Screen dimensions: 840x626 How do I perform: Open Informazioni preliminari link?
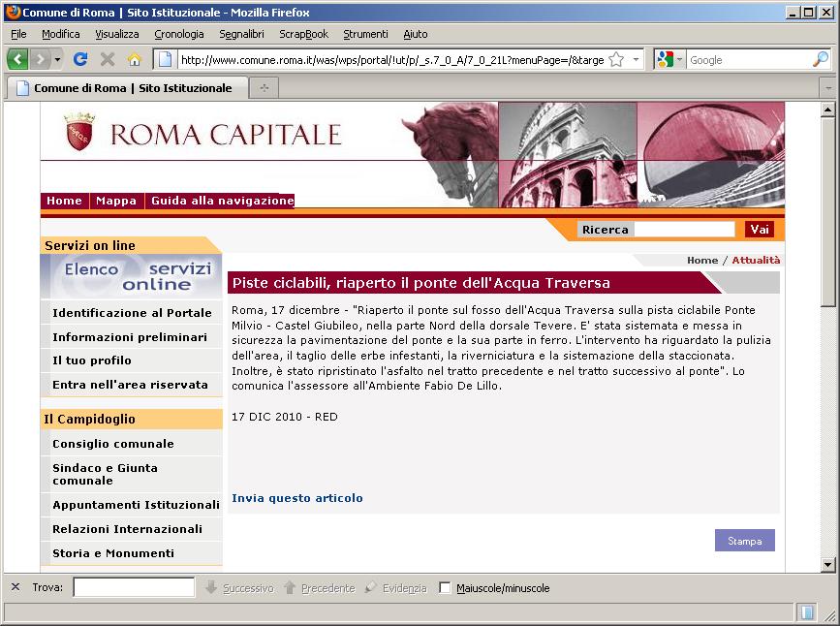(x=130, y=336)
